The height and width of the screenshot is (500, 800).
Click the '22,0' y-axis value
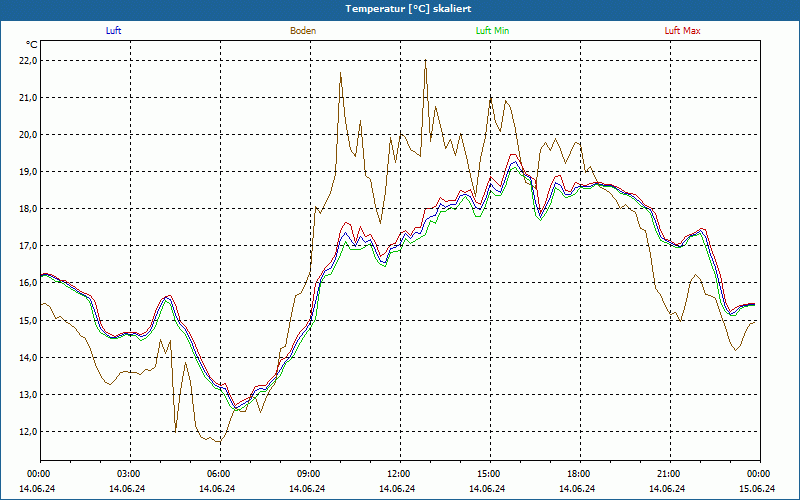click(28, 61)
